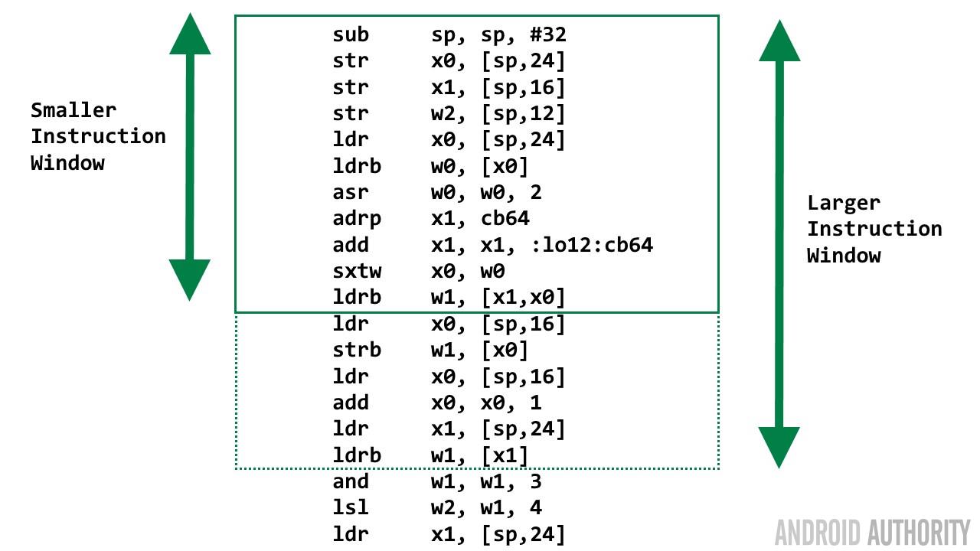
Task: Click the "Larger Instruction Window" label
Action: tap(874, 229)
